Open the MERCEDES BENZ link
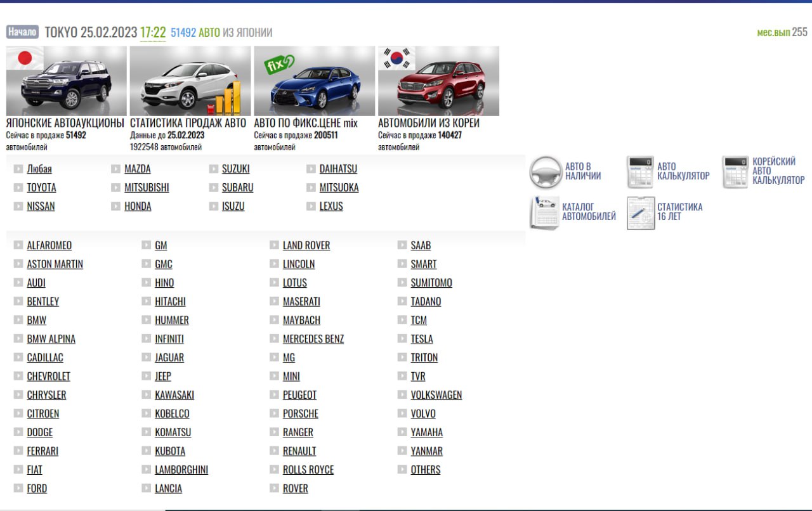812x511 pixels. tap(313, 339)
